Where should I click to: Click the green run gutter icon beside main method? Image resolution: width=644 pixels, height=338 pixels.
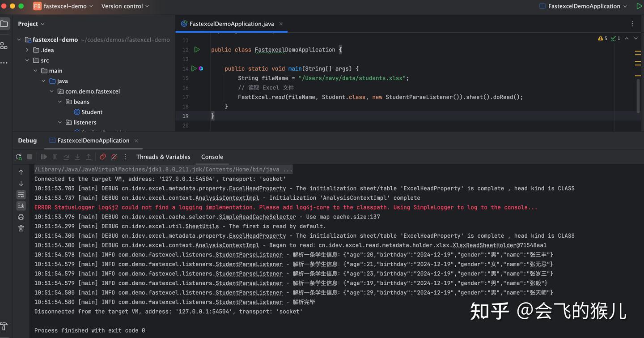click(194, 68)
